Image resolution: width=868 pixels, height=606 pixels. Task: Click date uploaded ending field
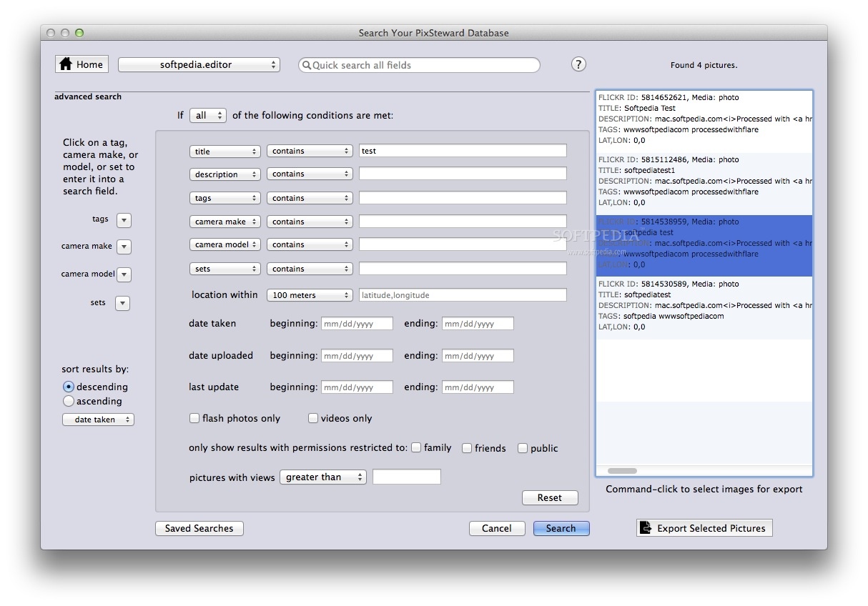point(478,356)
